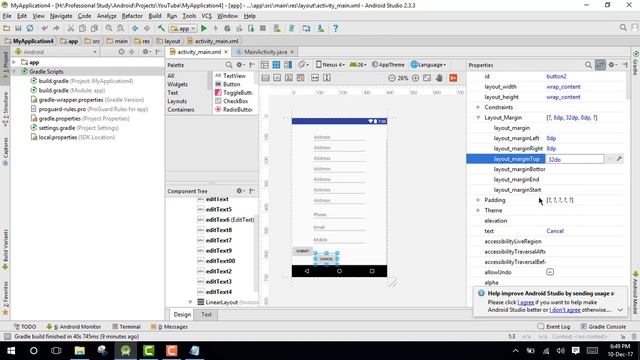Open the Android Monitor tool window
Screen dimensions: 640x360
[73, 327]
